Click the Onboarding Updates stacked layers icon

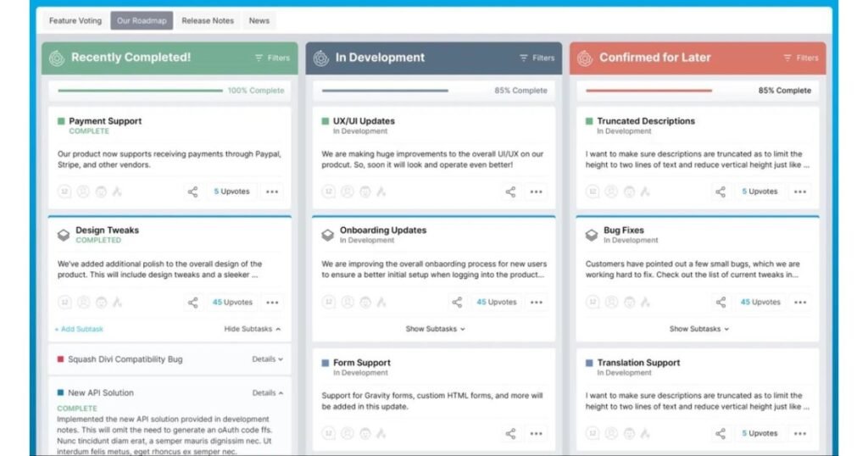(x=328, y=235)
